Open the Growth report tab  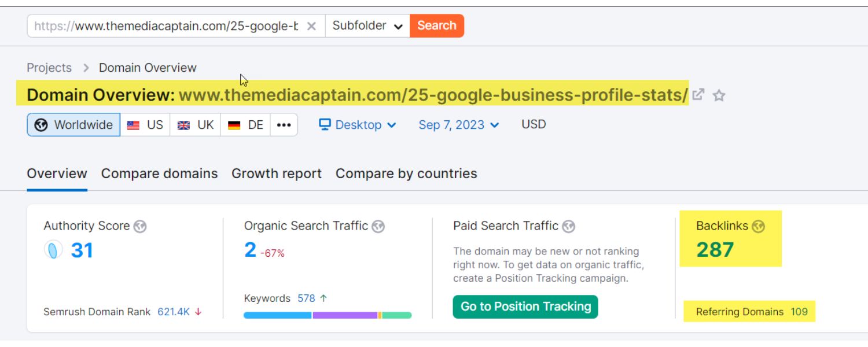point(277,173)
